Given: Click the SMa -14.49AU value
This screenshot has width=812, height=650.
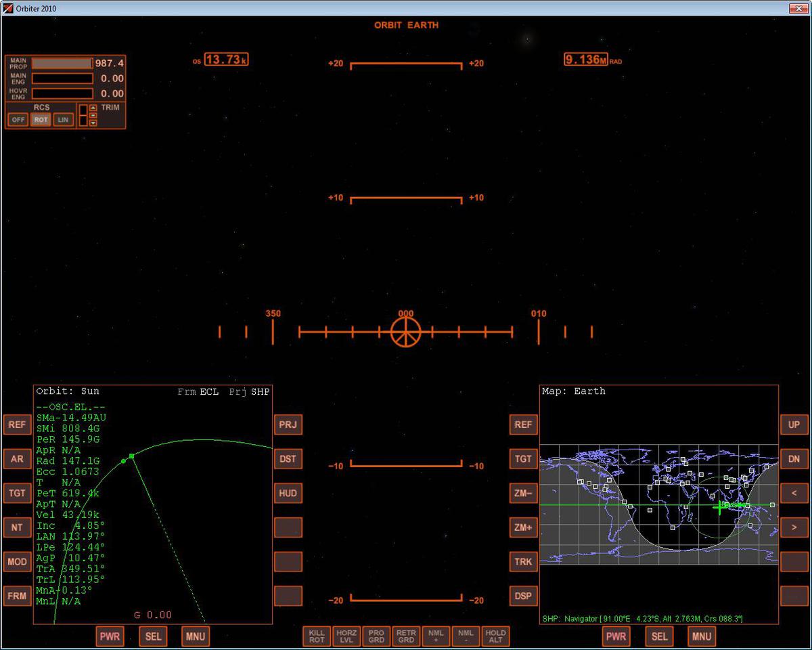Looking at the screenshot, I should (71, 418).
